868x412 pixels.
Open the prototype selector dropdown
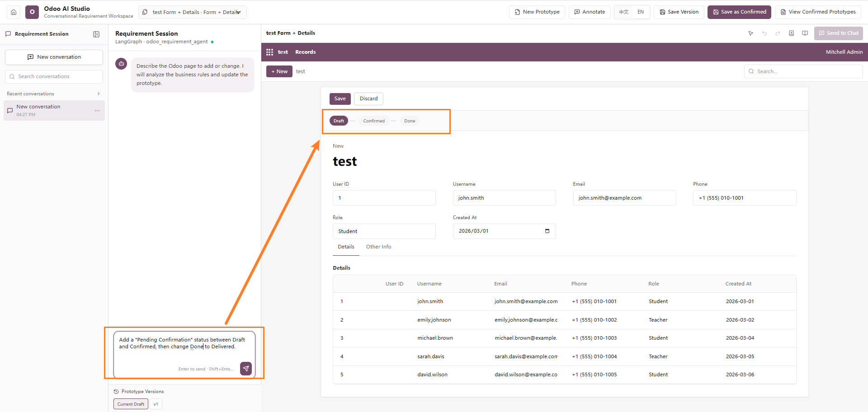(193, 12)
